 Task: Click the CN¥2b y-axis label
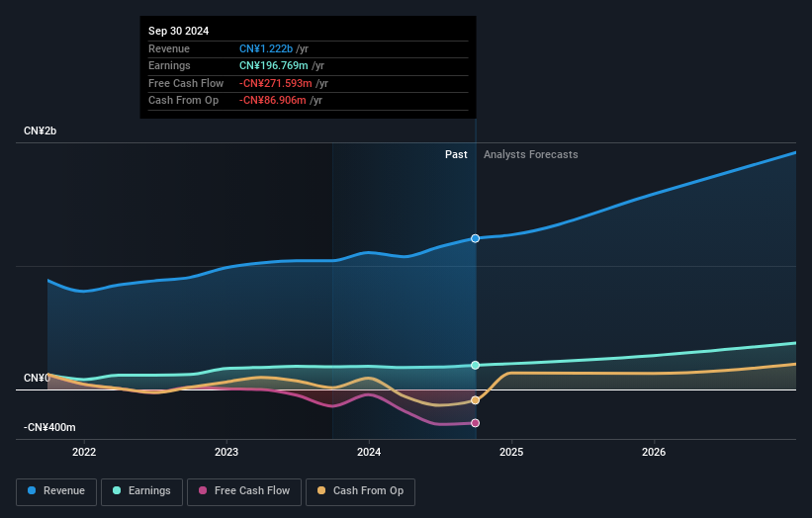tap(40, 130)
